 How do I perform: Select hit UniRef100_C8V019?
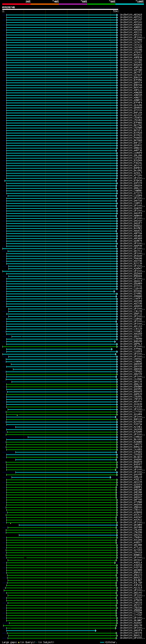[131, 553]
